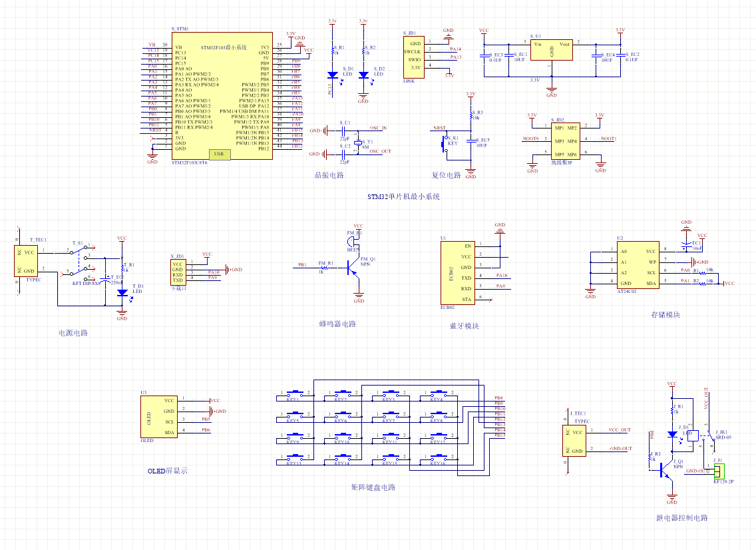Select capacitor S_C2 22pF
756x550 pixels.
[344, 154]
